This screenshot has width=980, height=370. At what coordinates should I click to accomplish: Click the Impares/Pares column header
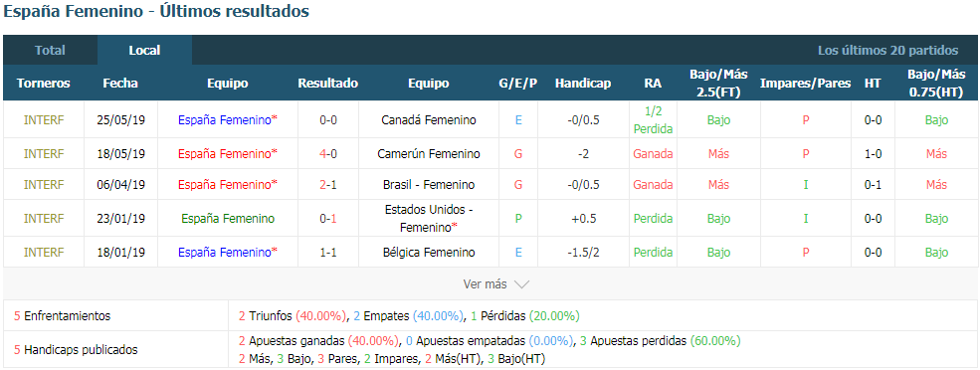(x=805, y=84)
